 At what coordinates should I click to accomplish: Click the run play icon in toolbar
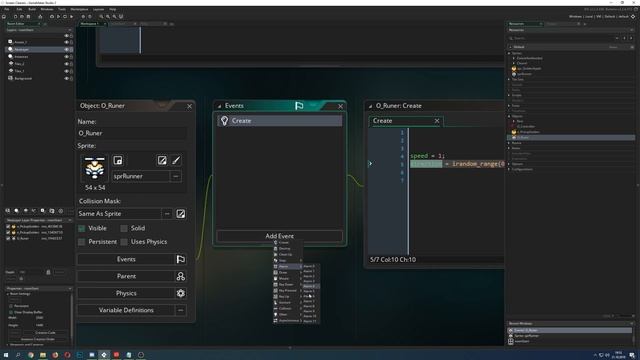[58, 16]
